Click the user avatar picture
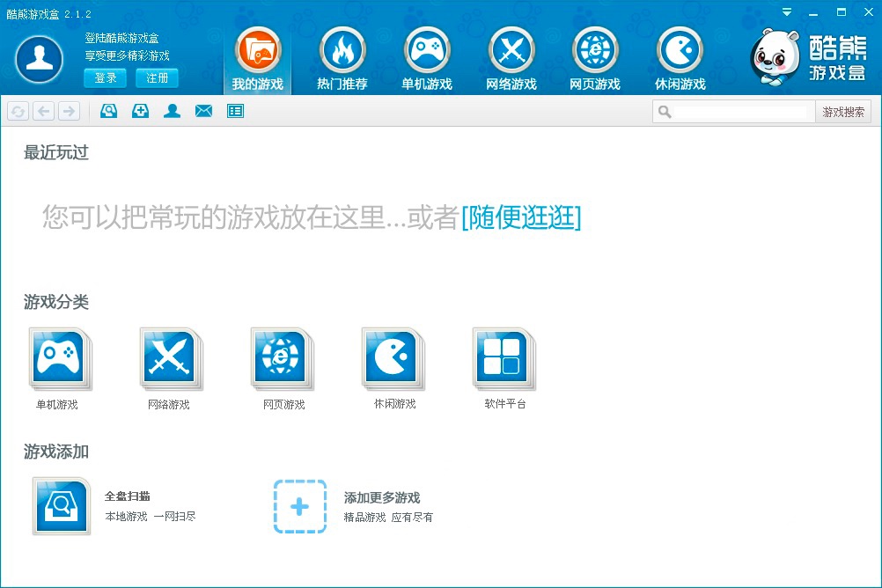This screenshot has height=588, width=882. [39, 57]
